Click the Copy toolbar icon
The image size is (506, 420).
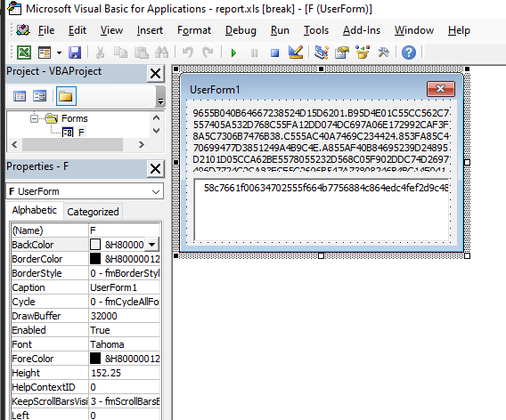pos(120,52)
